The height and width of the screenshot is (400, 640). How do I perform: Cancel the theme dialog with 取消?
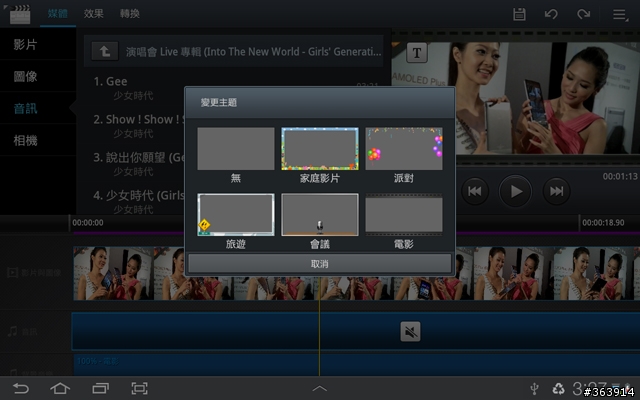click(320, 264)
